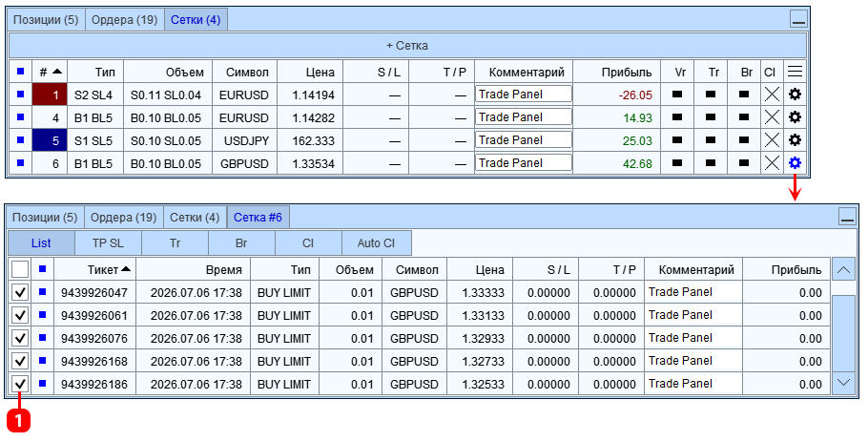Image resolution: width=868 pixels, height=442 pixels.
Task: Uncheck order ticket 9439926186
Action: (x=20, y=384)
